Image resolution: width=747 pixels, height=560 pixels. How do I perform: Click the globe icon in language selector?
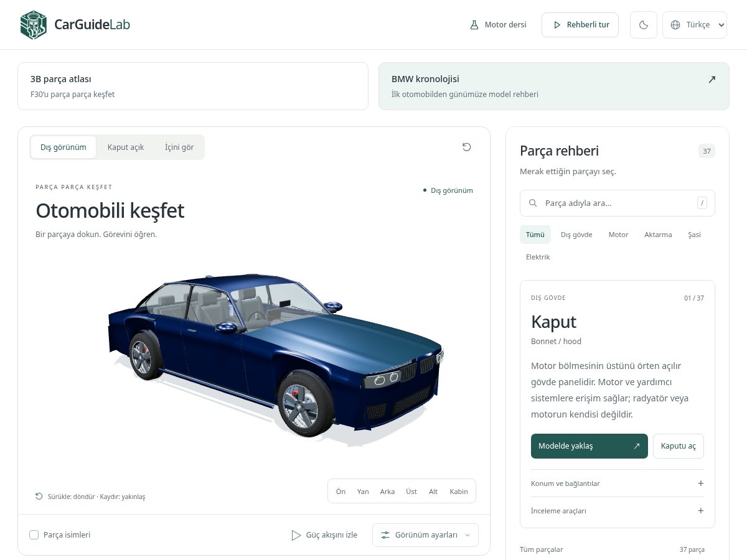click(675, 25)
